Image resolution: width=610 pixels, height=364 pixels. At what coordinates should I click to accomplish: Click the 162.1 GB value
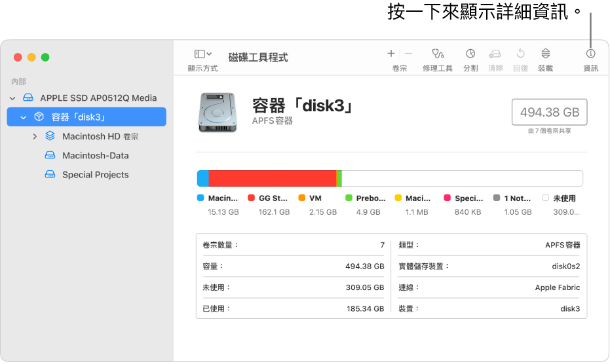(x=275, y=212)
